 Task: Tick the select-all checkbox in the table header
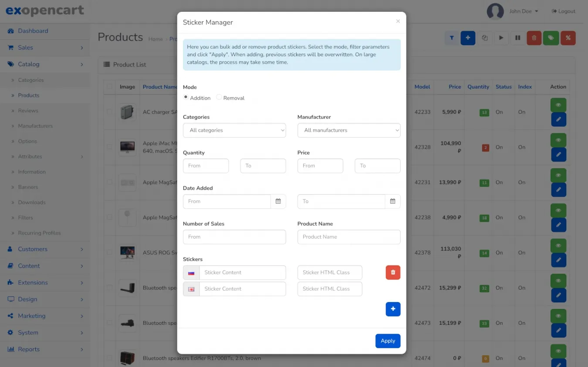pos(109,87)
